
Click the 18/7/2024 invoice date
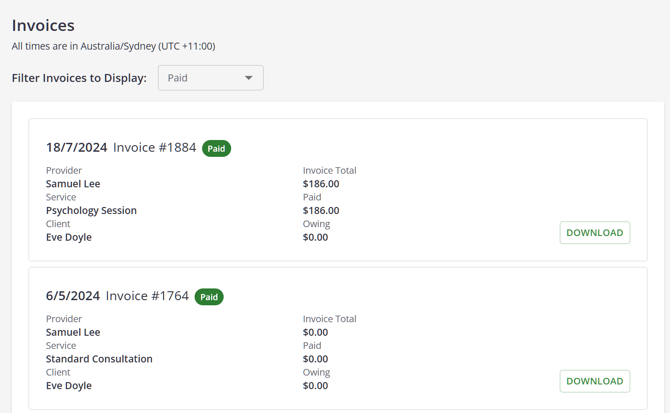pyautogui.click(x=76, y=148)
